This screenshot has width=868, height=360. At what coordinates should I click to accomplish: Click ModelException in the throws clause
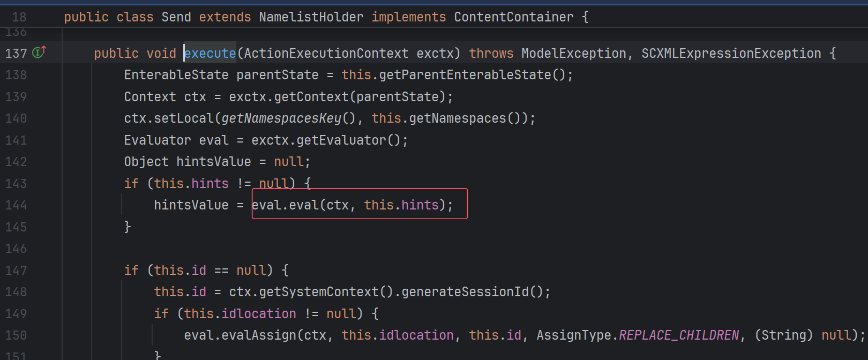pos(573,54)
